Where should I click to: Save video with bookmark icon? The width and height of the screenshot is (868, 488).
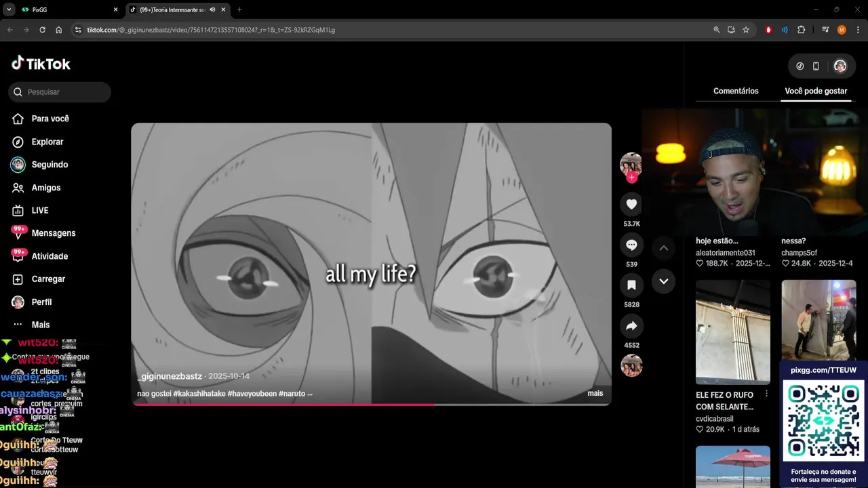(631, 285)
